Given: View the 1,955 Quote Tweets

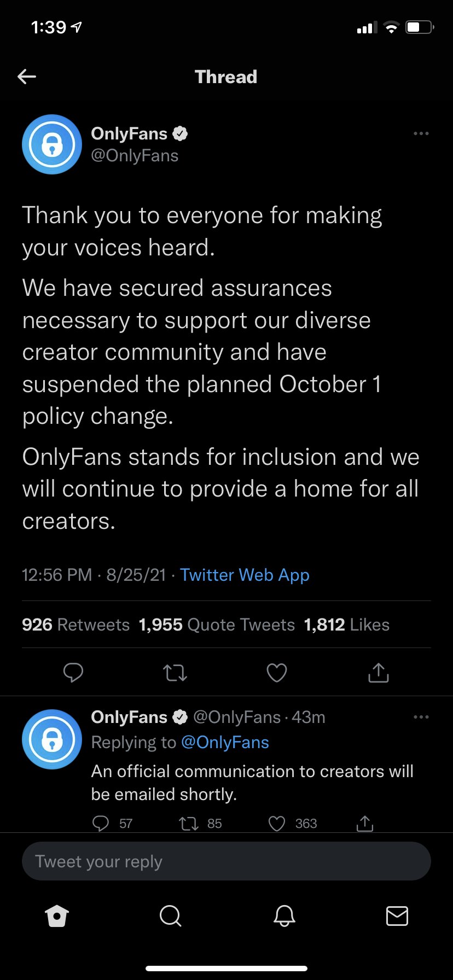Looking at the screenshot, I should point(217,625).
